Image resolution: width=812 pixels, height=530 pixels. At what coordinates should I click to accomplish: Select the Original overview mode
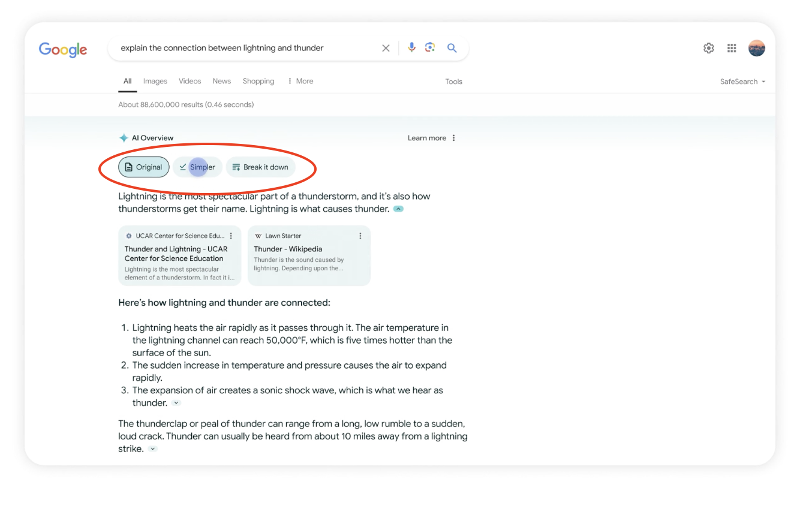144,167
